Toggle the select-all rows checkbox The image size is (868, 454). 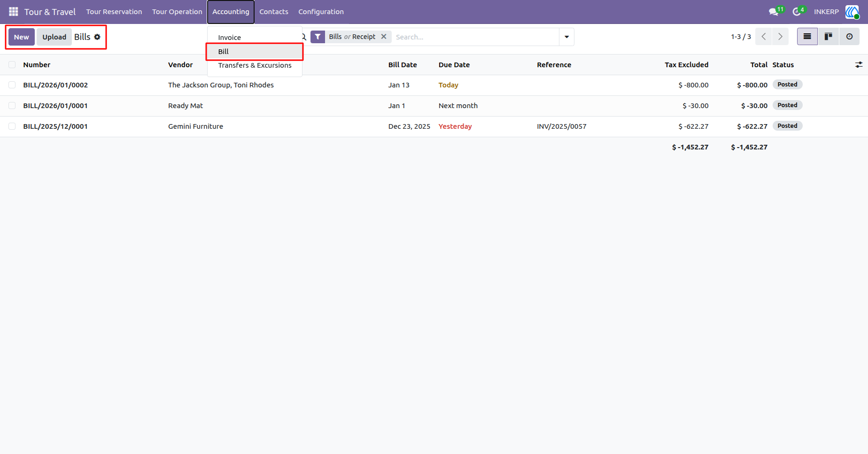[12, 65]
